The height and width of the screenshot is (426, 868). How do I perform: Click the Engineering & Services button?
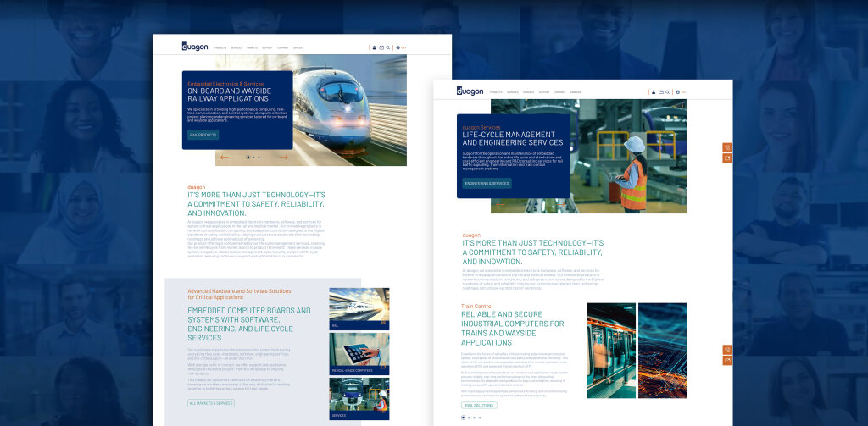[487, 183]
